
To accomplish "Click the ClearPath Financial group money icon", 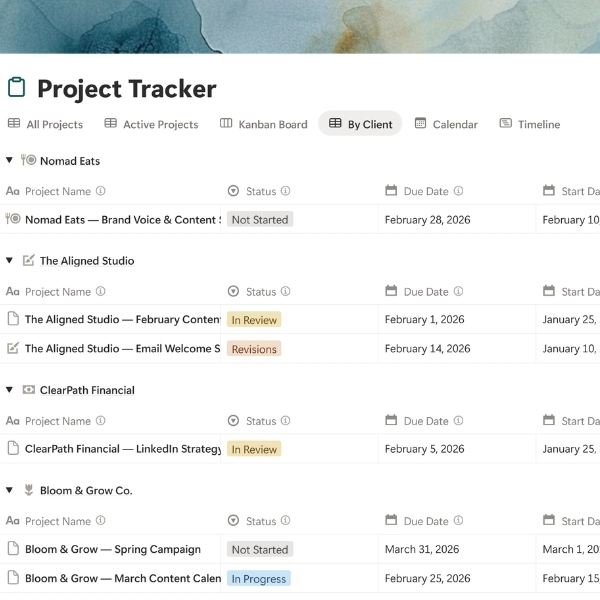I will point(28,390).
